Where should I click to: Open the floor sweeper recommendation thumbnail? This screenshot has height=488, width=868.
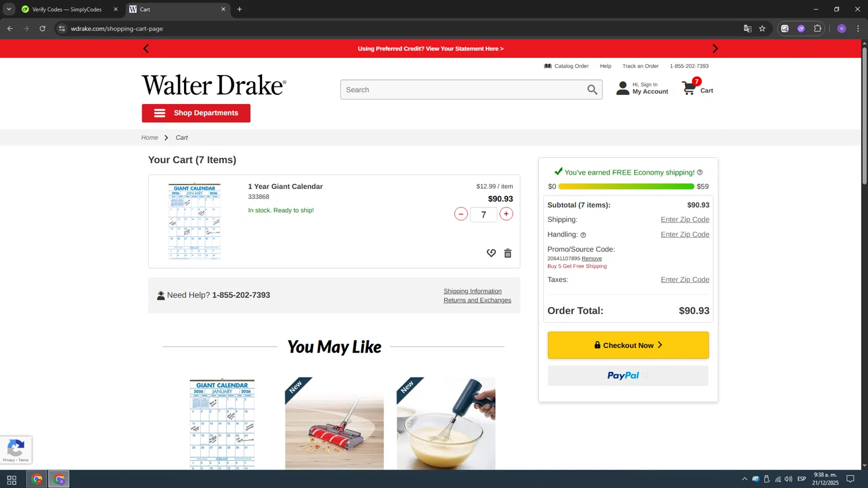(x=334, y=423)
